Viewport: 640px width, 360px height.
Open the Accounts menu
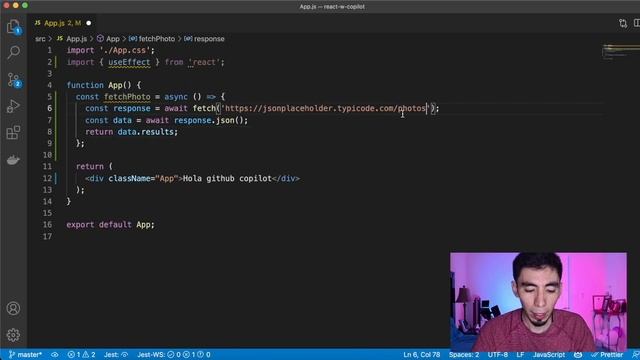tap(13, 309)
